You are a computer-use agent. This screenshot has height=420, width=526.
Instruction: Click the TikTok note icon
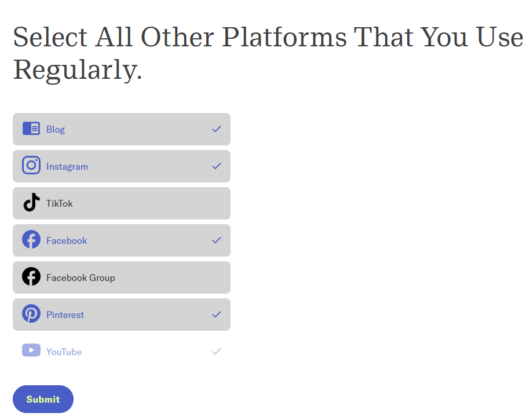[x=31, y=202]
